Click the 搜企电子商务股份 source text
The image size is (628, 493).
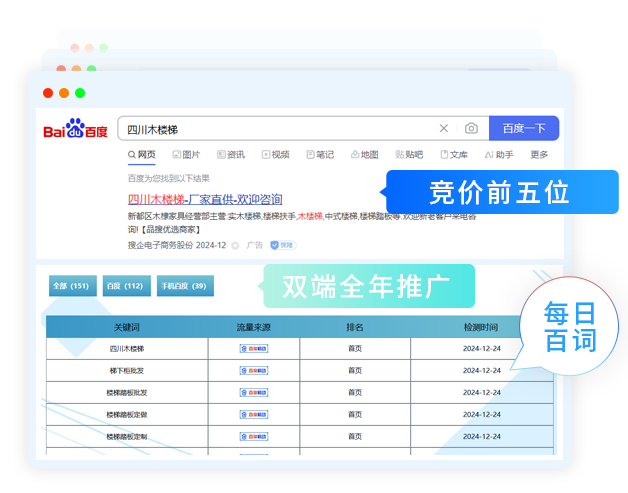(160, 245)
